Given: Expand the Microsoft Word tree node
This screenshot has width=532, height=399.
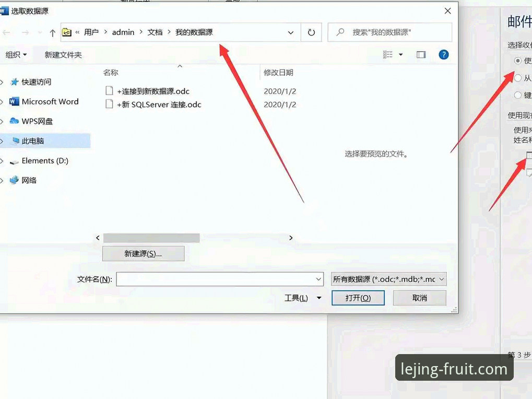Looking at the screenshot, I should 2,101.
